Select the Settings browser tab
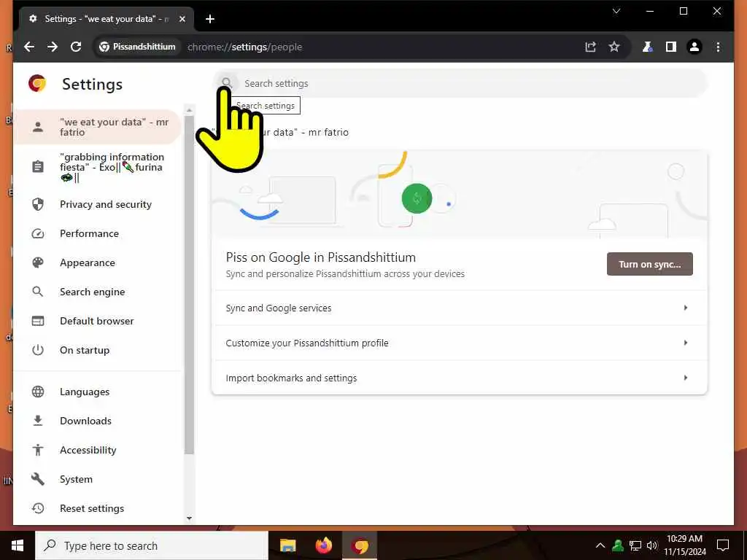 [107, 19]
